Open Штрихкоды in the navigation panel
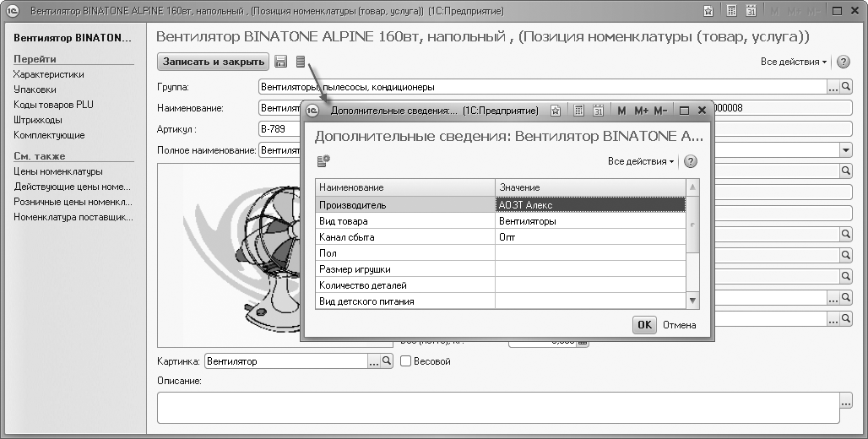This screenshot has width=868, height=439. [38, 120]
